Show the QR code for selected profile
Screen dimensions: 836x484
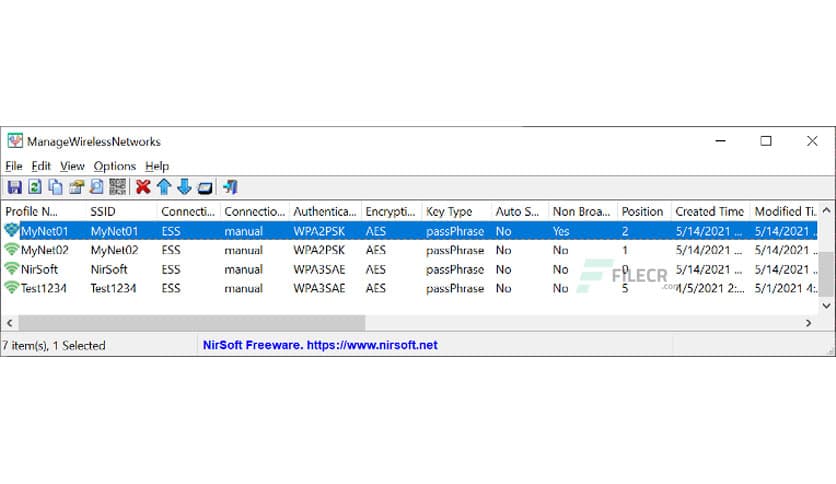(x=117, y=187)
